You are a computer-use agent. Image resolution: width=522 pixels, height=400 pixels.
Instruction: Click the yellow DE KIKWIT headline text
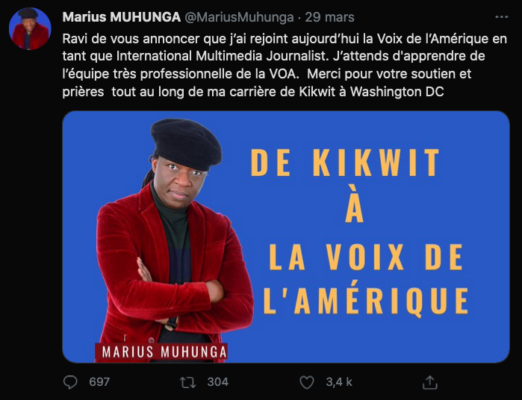(x=345, y=163)
